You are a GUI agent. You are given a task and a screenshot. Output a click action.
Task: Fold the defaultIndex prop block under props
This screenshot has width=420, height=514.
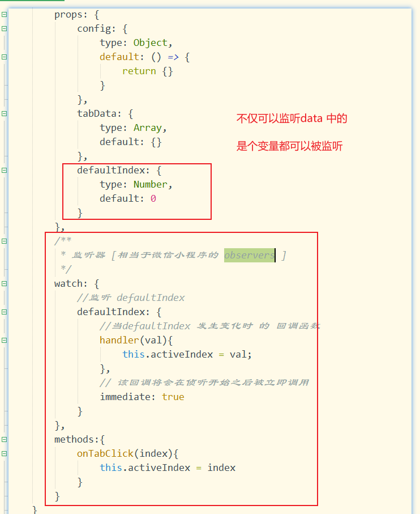point(5,170)
